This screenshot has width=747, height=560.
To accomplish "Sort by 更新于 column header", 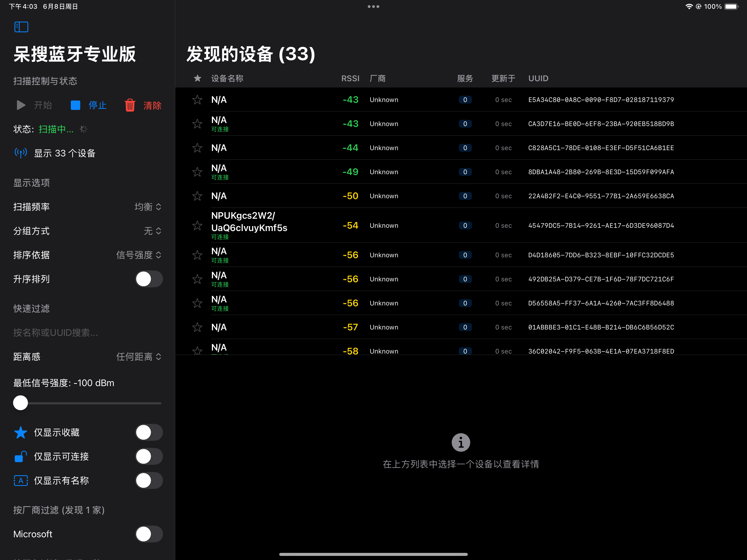I will [x=503, y=78].
